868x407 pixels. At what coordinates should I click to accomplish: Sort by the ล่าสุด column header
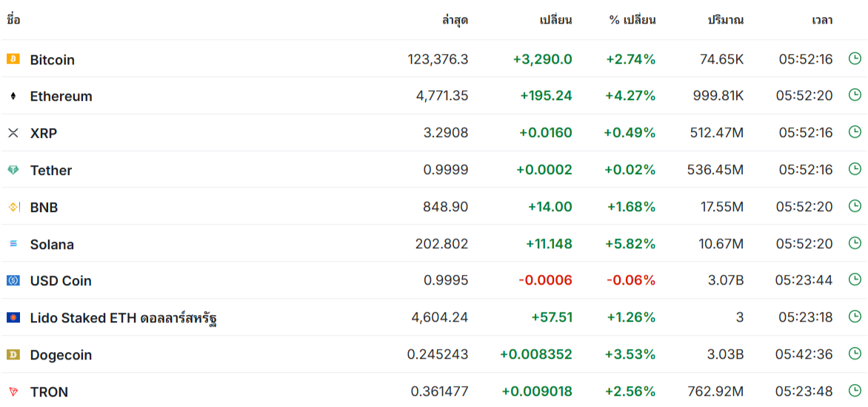click(455, 21)
